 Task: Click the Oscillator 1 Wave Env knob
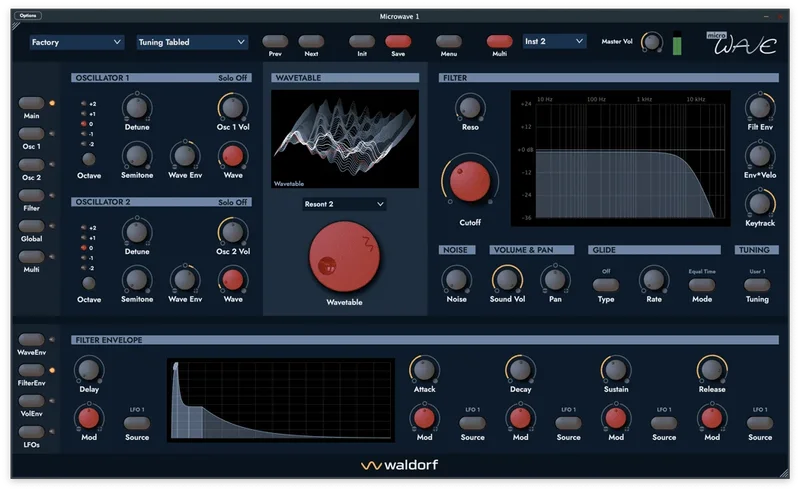185,156
